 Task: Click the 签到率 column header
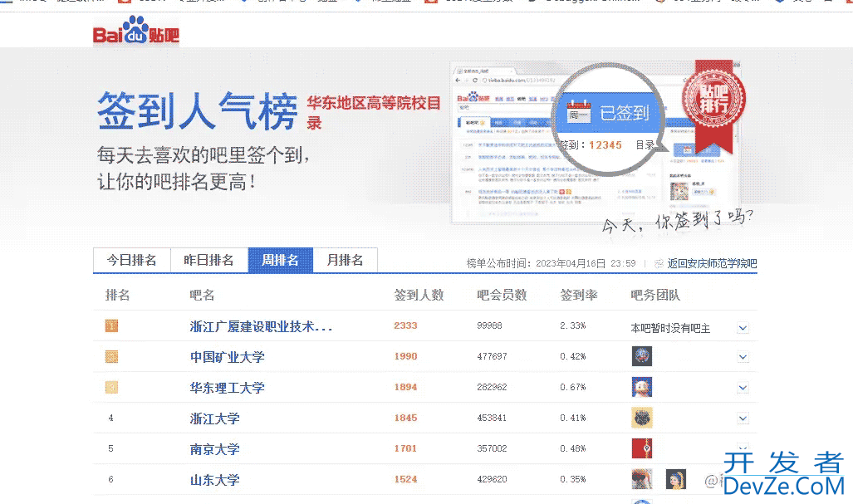pos(579,296)
